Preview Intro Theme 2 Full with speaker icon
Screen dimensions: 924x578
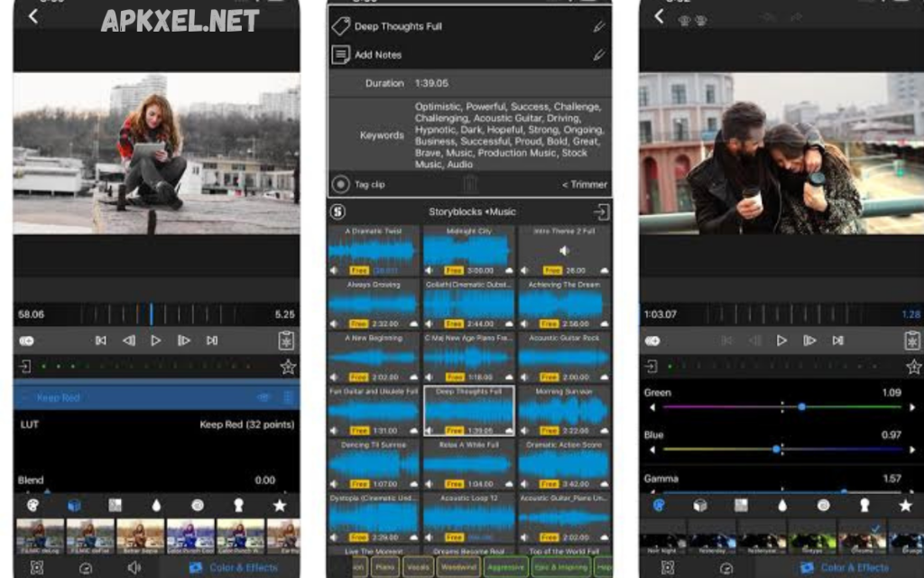click(x=564, y=251)
